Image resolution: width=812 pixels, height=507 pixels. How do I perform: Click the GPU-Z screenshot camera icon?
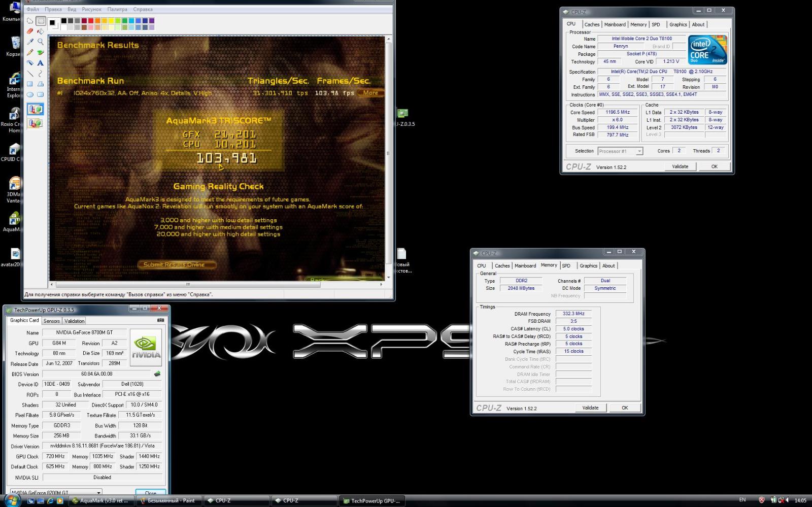point(160,320)
